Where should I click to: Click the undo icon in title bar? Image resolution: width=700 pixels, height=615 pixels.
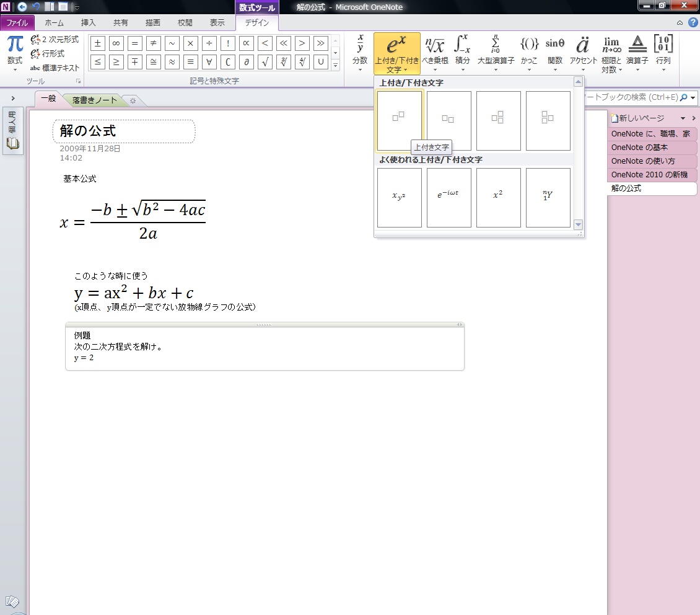[36, 7]
